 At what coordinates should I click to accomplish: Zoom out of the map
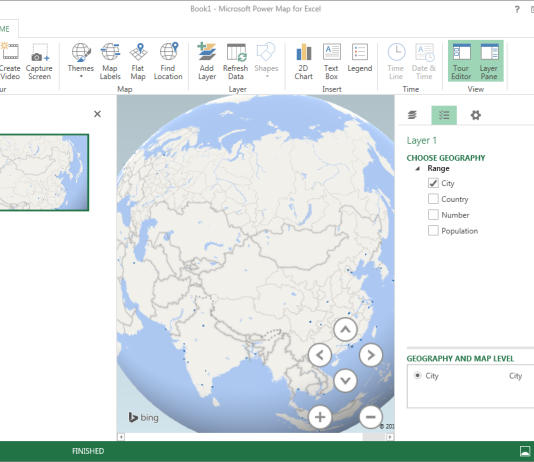pyautogui.click(x=371, y=417)
